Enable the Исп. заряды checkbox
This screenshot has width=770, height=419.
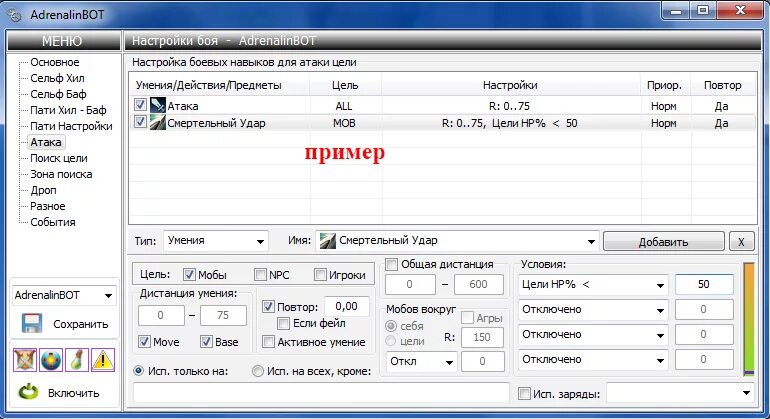tap(524, 393)
